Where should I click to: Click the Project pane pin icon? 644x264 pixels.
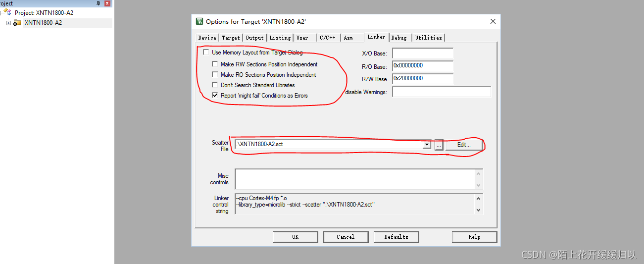[98, 3]
